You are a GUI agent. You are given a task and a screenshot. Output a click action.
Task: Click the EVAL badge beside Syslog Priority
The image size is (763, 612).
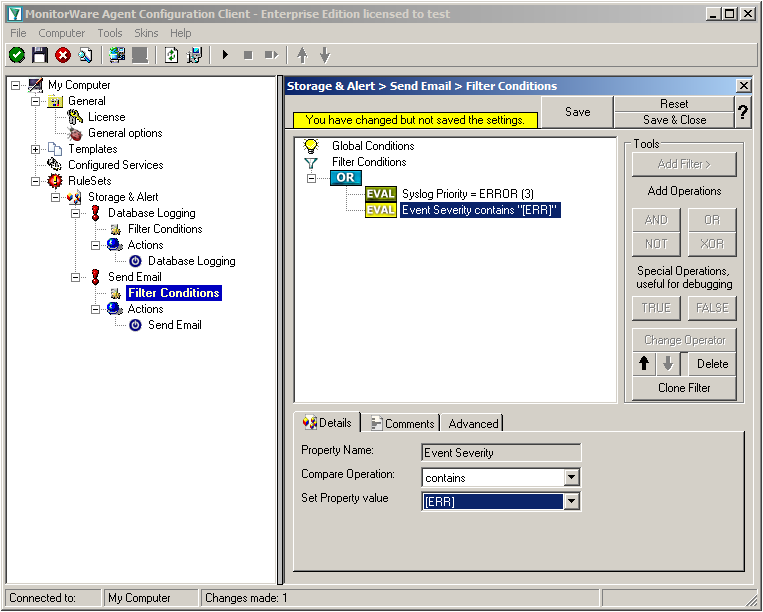[x=381, y=194]
